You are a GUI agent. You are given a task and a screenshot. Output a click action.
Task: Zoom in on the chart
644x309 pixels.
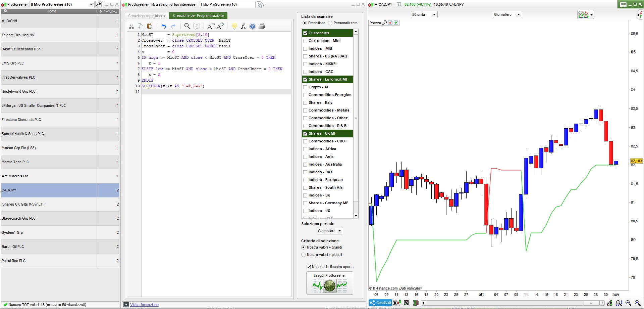pyautogui.click(x=638, y=303)
